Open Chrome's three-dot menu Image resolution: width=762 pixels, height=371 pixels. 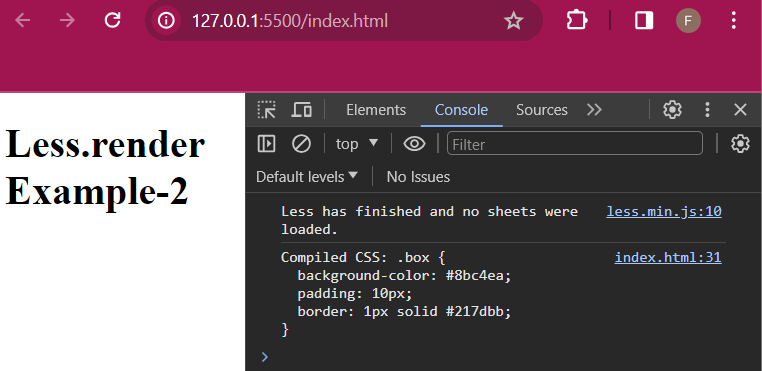(x=733, y=20)
